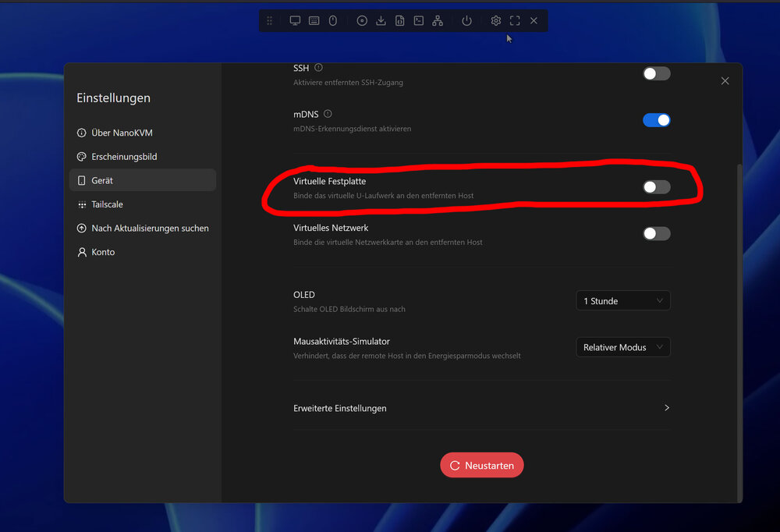This screenshot has height=532, width=780.
Task: Click the download image icon
Action: click(381, 20)
